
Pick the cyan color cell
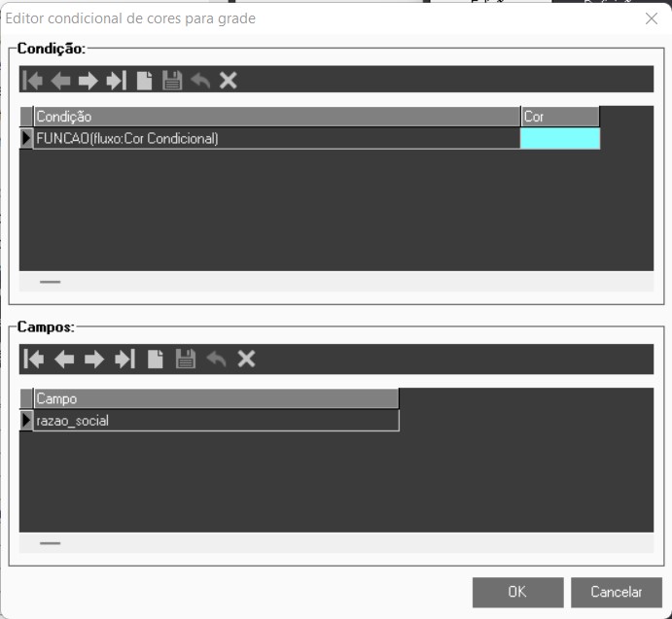(x=560, y=139)
